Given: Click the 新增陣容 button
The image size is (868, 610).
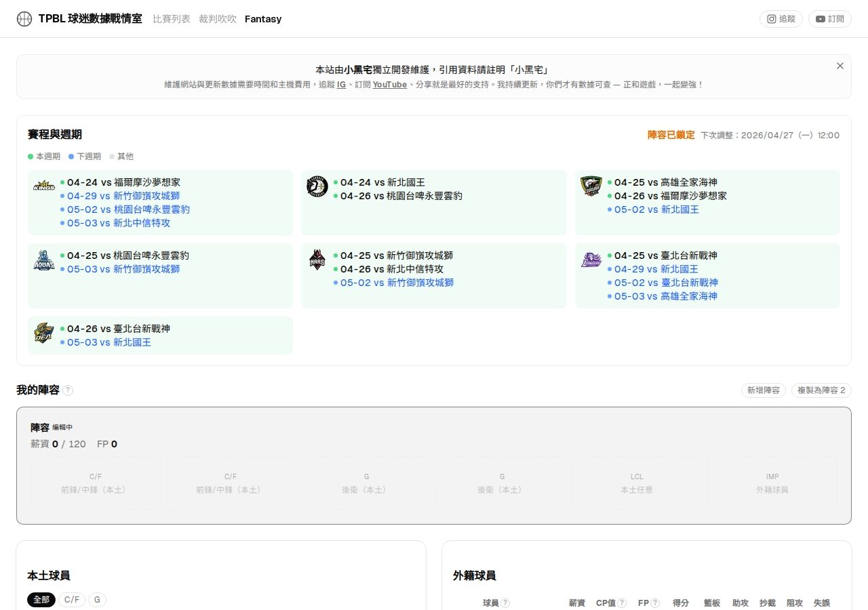Looking at the screenshot, I should [764, 390].
